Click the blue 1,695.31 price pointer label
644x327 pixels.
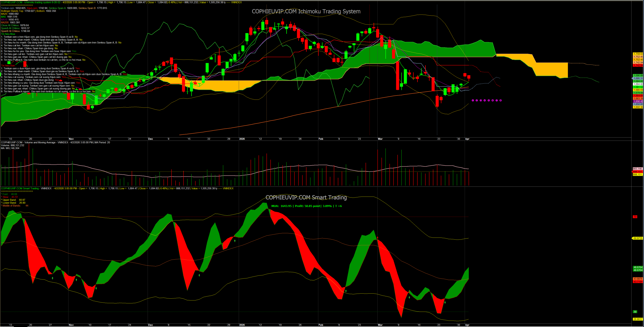pos(638,78)
